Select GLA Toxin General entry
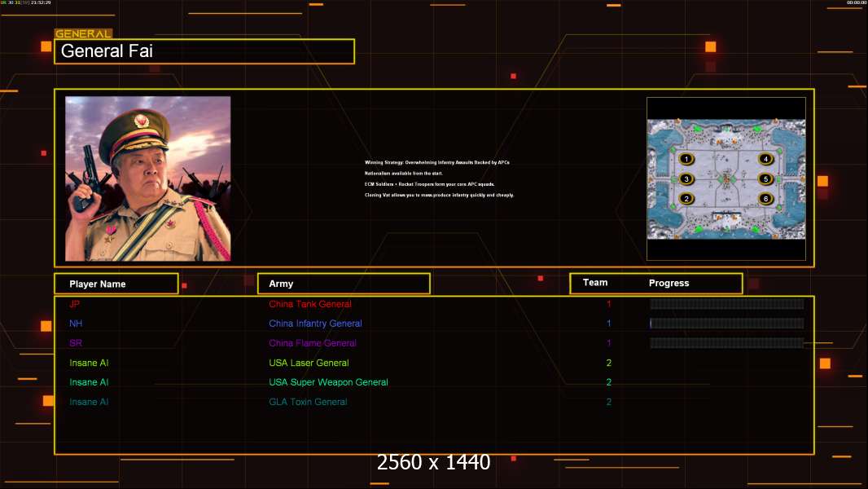 [x=308, y=402]
